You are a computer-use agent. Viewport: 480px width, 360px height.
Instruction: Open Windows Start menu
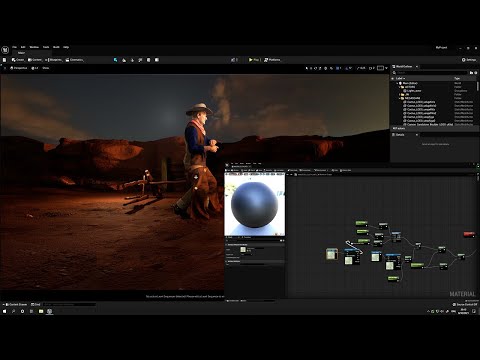point(4,311)
